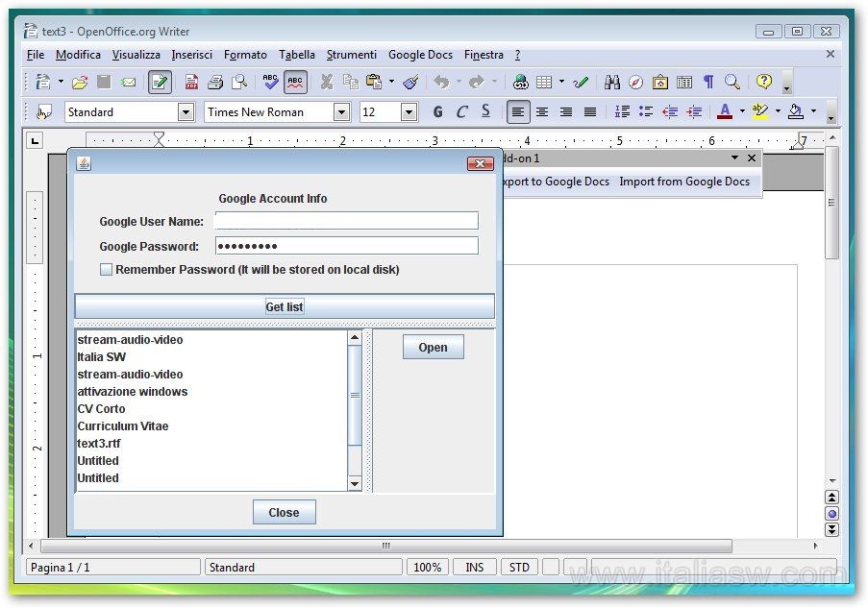Image resolution: width=868 pixels, height=608 pixels.
Task: Send document as e-mail icon
Action: [x=129, y=83]
